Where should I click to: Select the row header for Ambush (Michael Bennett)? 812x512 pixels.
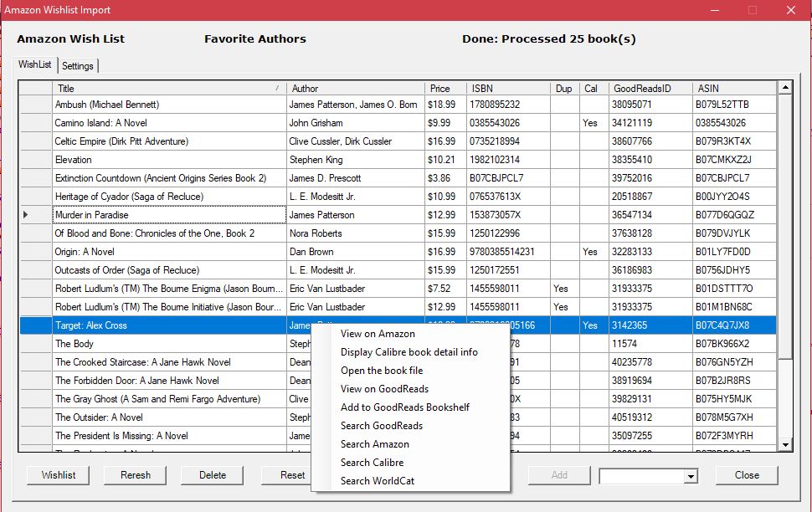pyautogui.click(x=36, y=105)
